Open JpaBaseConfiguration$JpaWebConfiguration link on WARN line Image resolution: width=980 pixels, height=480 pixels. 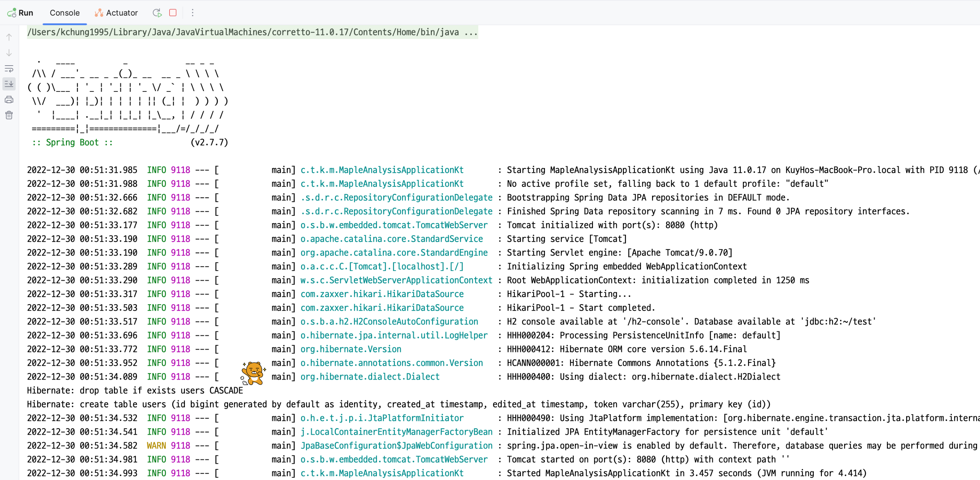tap(396, 445)
